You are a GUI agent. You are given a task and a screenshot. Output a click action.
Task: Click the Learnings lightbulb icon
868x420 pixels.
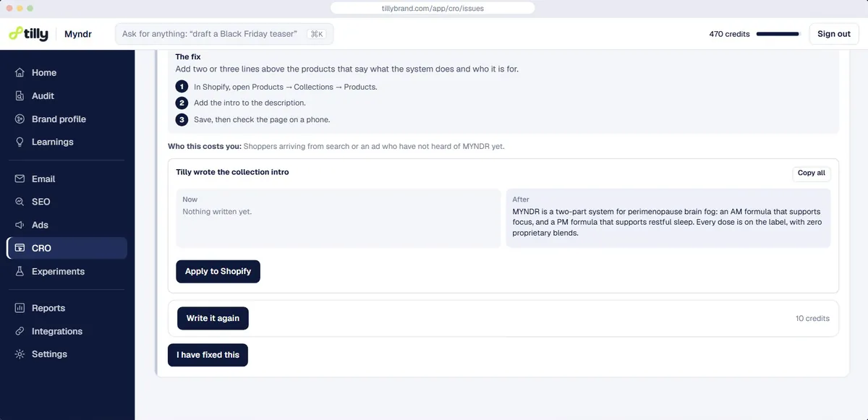point(20,142)
